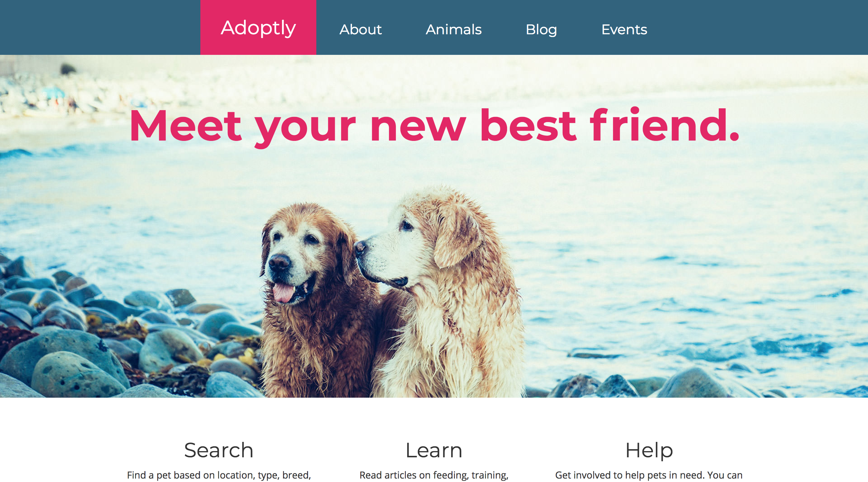The width and height of the screenshot is (868, 482).
Task: Open the About page
Action: (x=361, y=29)
